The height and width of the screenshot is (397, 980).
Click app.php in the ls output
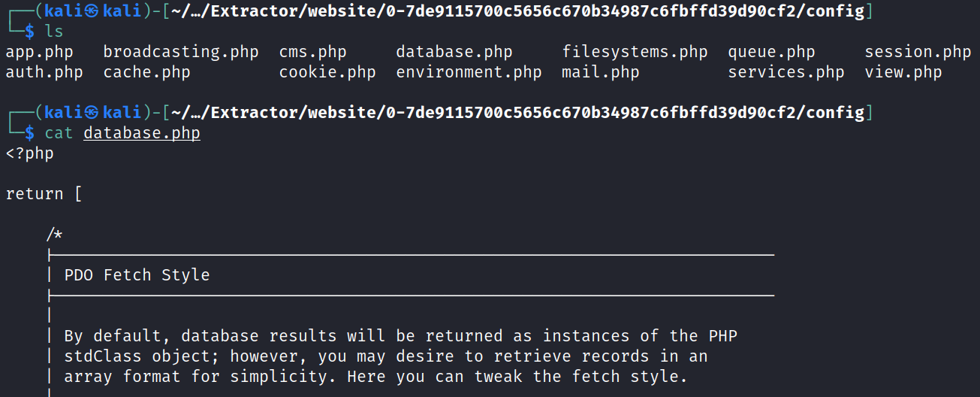(35, 53)
